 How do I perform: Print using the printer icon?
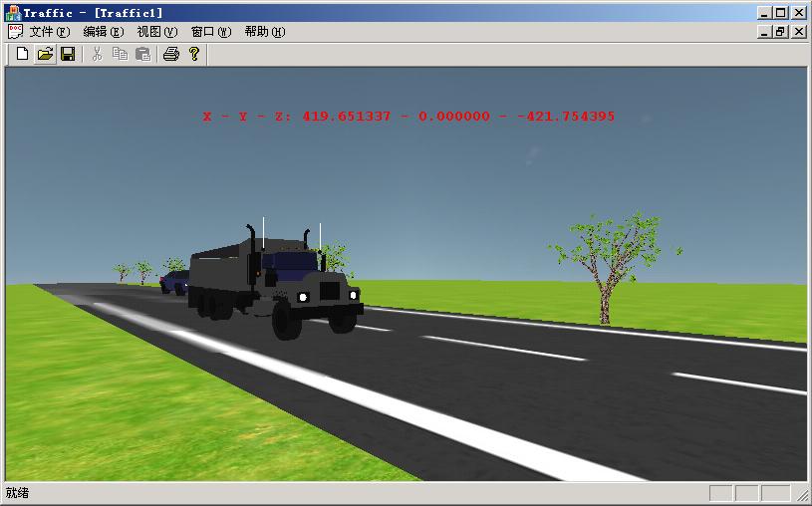coord(170,54)
